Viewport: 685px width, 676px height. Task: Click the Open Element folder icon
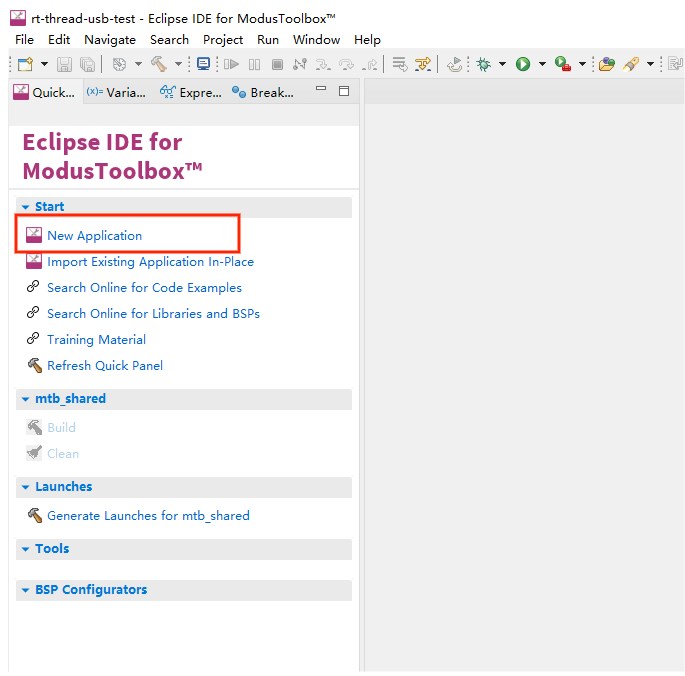tap(607, 64)
